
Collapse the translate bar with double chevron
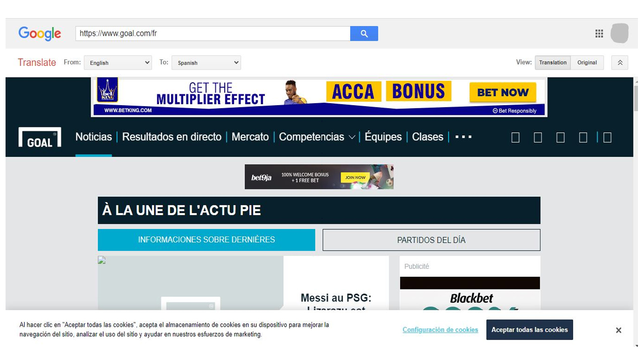tap(620, 62)
